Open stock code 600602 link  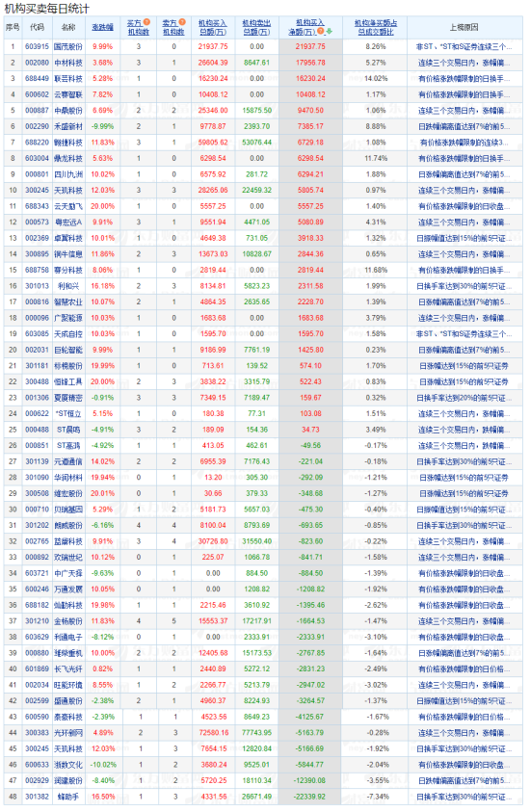pyautogui.click(x=37, y=94)
